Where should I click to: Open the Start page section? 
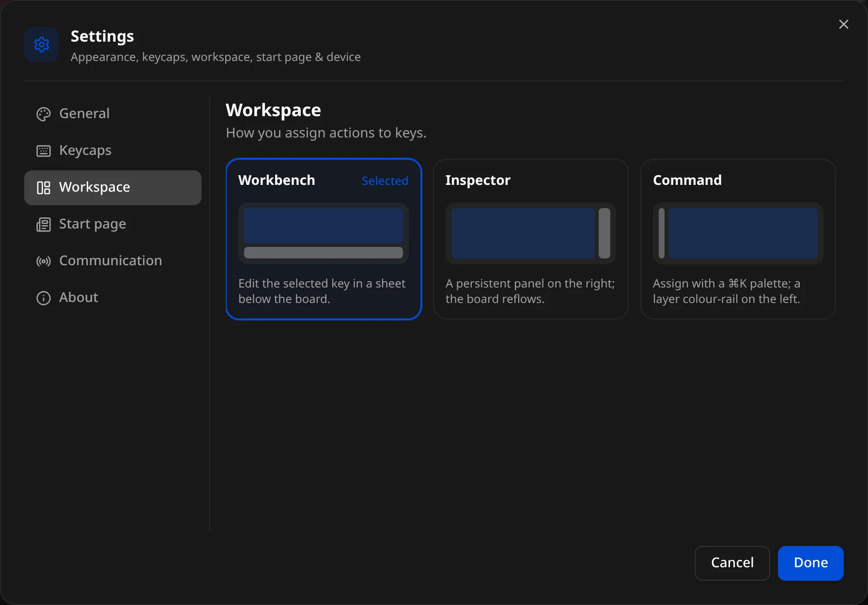[x=113, y=224]
